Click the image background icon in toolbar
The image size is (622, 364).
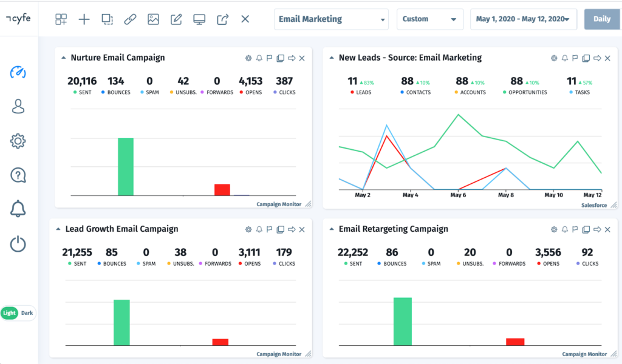(x=153, y=19)
